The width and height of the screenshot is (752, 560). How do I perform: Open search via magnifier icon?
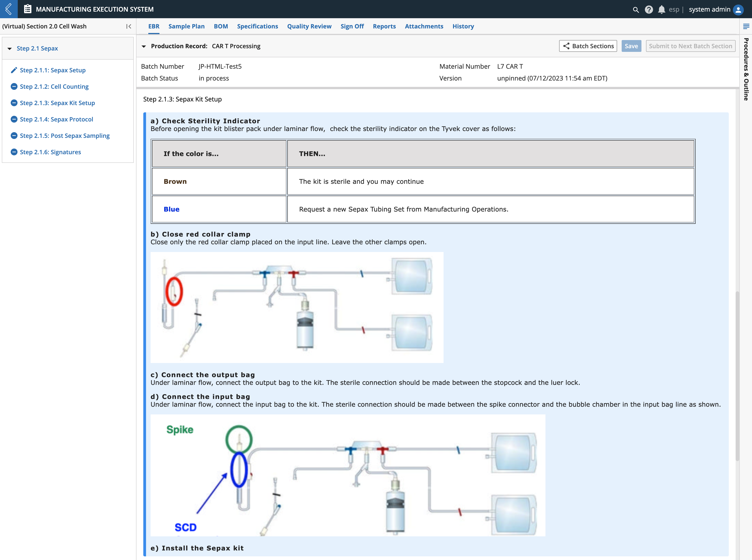point(636,10)
